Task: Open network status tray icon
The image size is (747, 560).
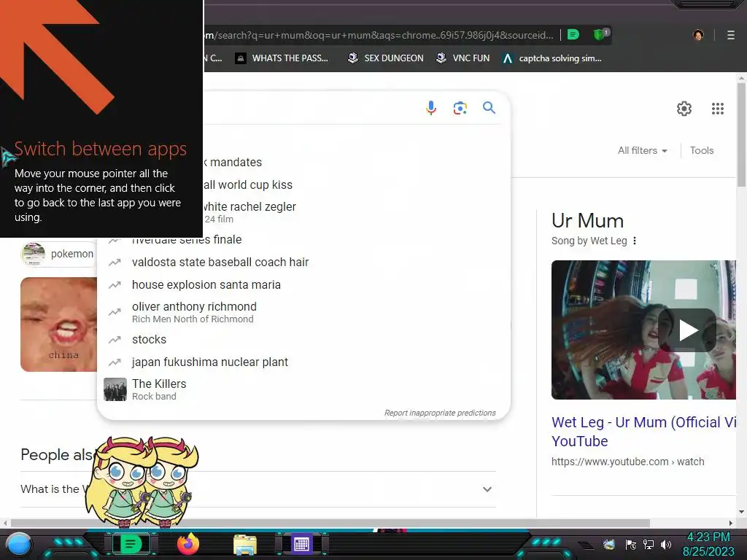Action: pos(649,544)
